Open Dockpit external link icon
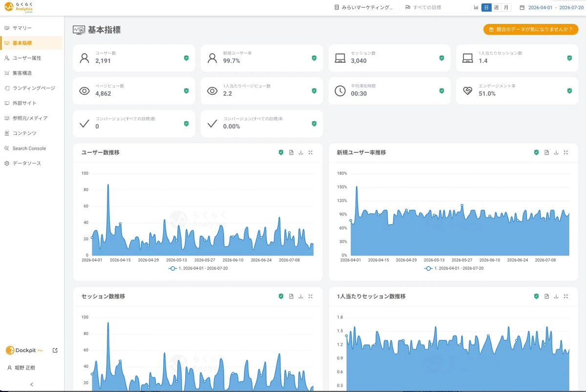 coord(55,350)
